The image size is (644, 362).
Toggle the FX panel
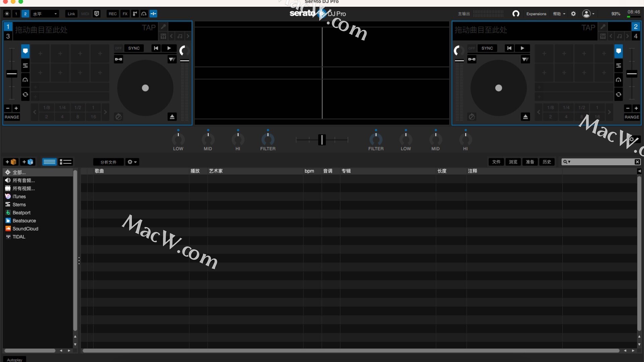tap(125, 14)
